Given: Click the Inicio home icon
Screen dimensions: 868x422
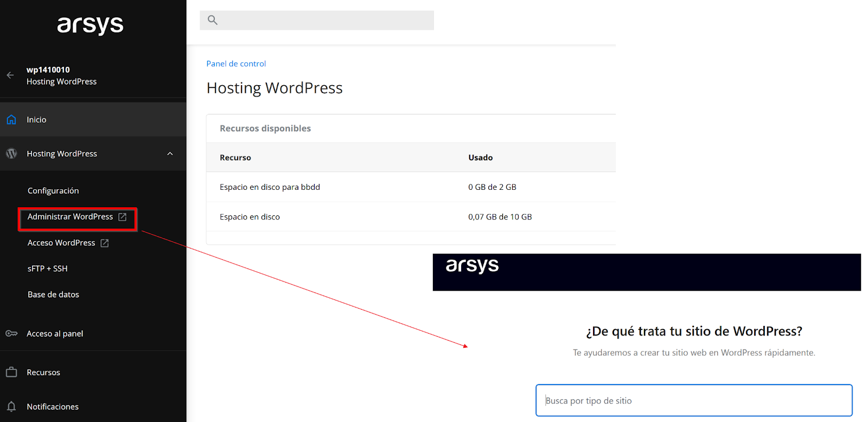Looking at the screenshot, I should 11,119.
